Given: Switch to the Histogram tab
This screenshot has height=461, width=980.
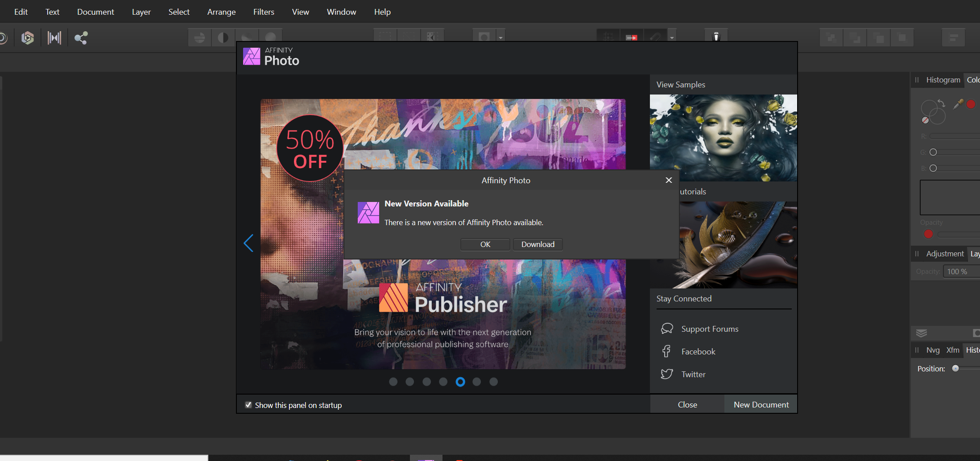Looking at the screenshot, I should [x=943, y=80].
